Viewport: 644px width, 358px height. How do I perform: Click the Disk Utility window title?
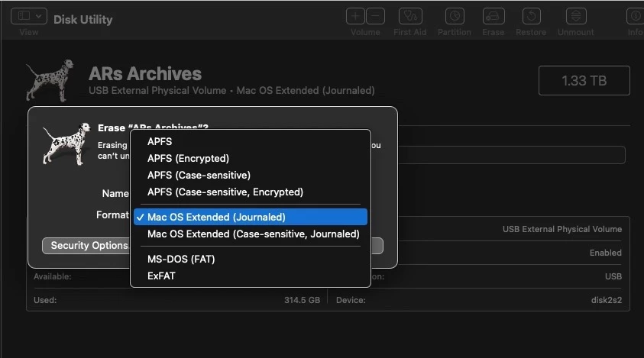pos(83,20)
